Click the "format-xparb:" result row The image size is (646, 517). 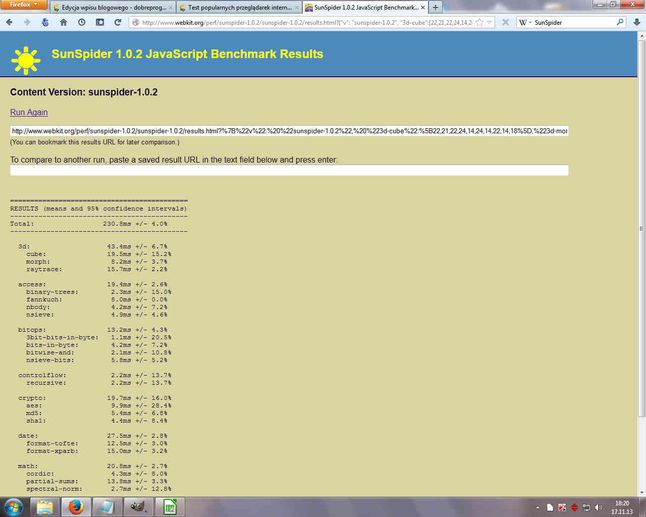tap(96, 451)
